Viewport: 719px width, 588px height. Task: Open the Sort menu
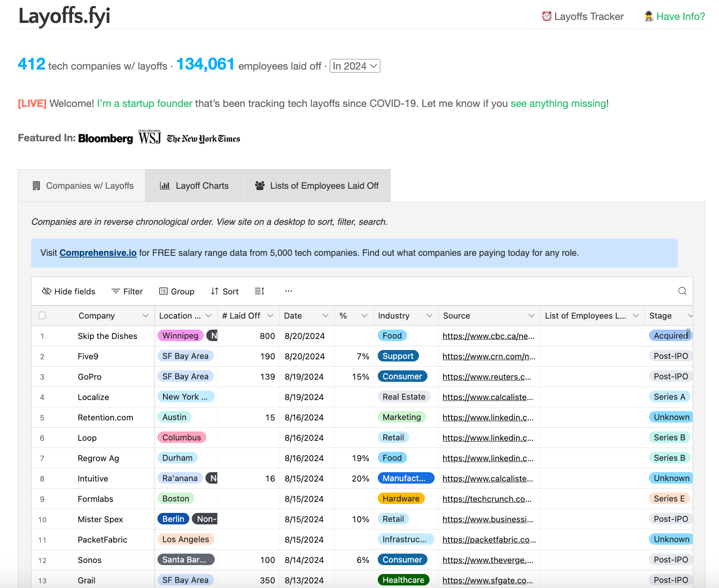pyautogui.click(x=225, y=291)
